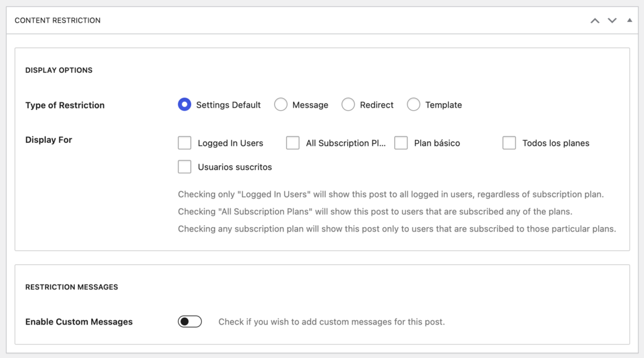Move the Content Restriction panel down
The height and width of the screenshot is (358, 644).
point(612,21)
